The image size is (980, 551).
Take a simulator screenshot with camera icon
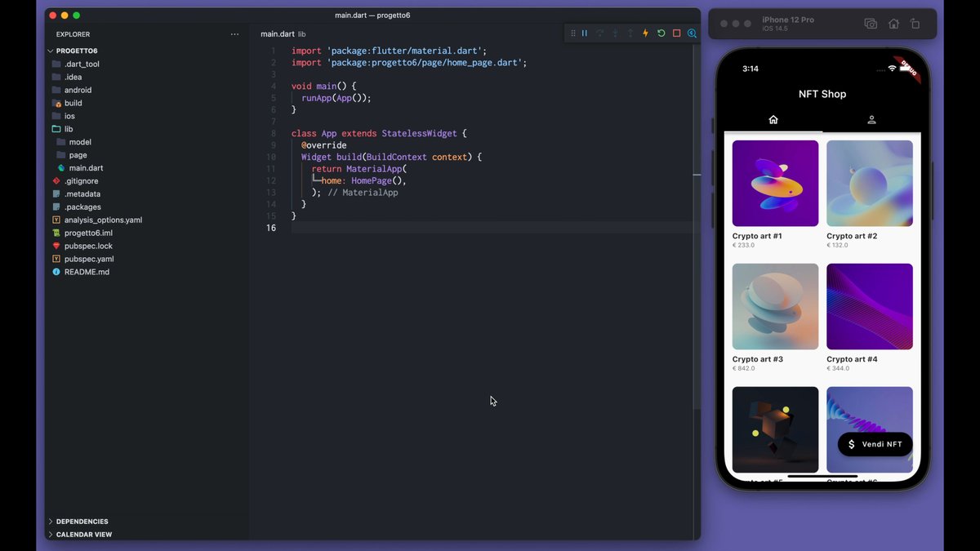871,24
